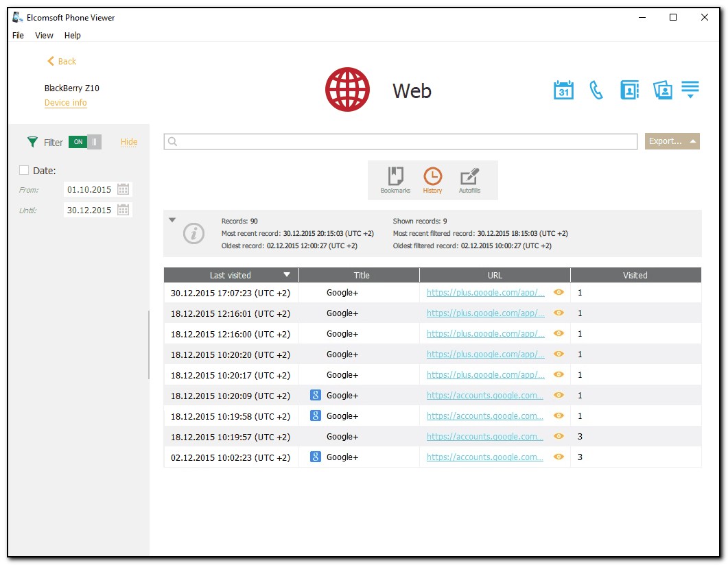Expand the Export dropdown button
728x565 pixels.
(x=672, y=141)
